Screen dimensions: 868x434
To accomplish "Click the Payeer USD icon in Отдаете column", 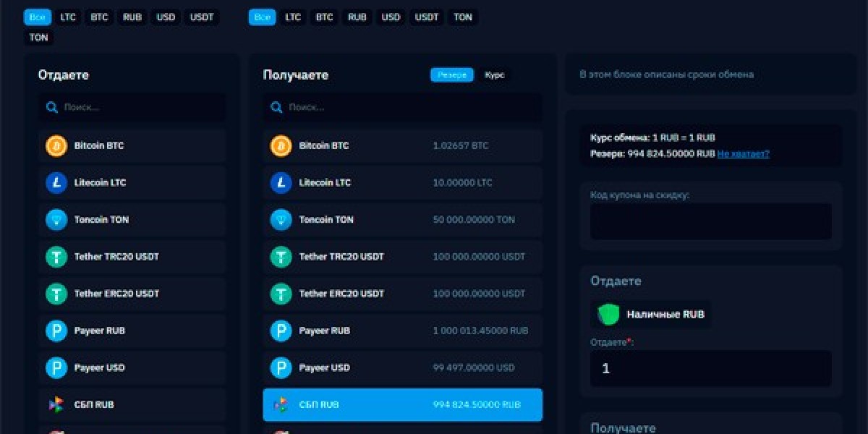I will (56, 367).
